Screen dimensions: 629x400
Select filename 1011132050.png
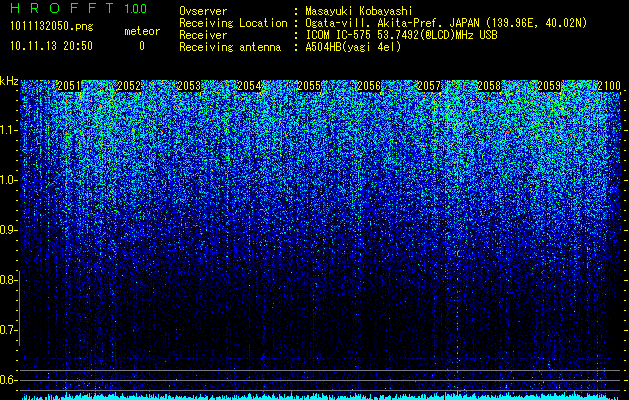(x=52, y=27)
